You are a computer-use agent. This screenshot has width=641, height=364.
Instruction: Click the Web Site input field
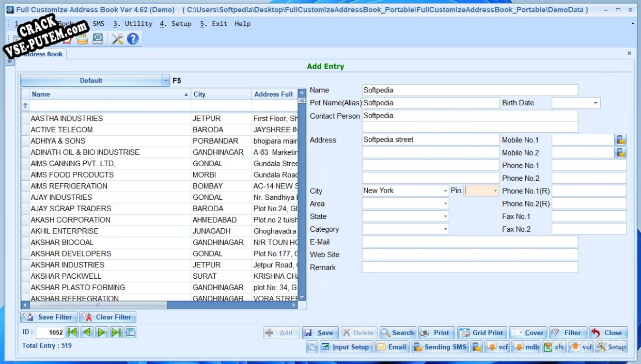(470, 255)
